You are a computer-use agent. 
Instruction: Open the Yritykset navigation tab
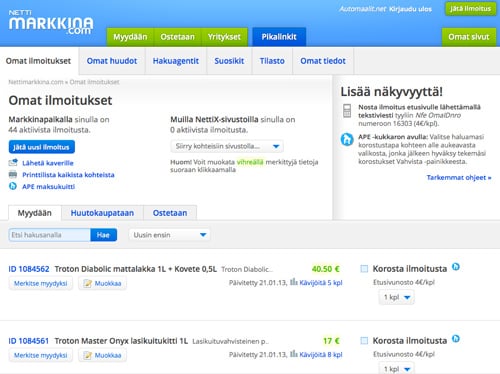[224, 37]
